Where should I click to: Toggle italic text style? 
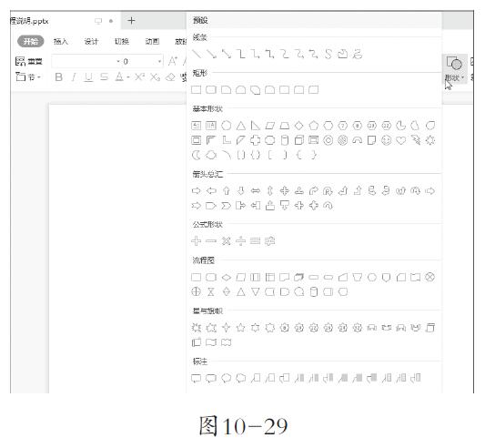[74, 76]
